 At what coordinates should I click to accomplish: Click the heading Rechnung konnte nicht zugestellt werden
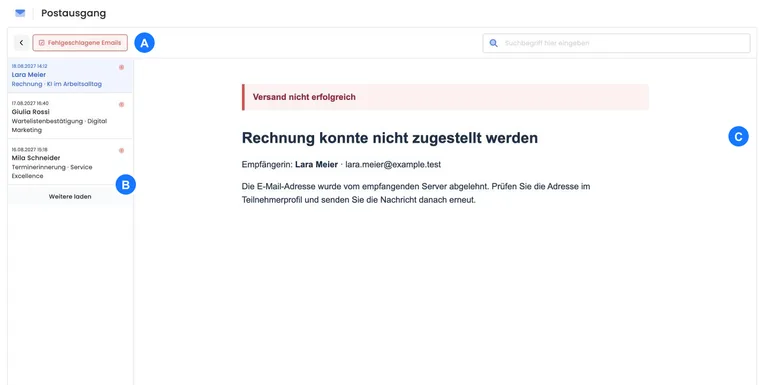pos(390,138)
